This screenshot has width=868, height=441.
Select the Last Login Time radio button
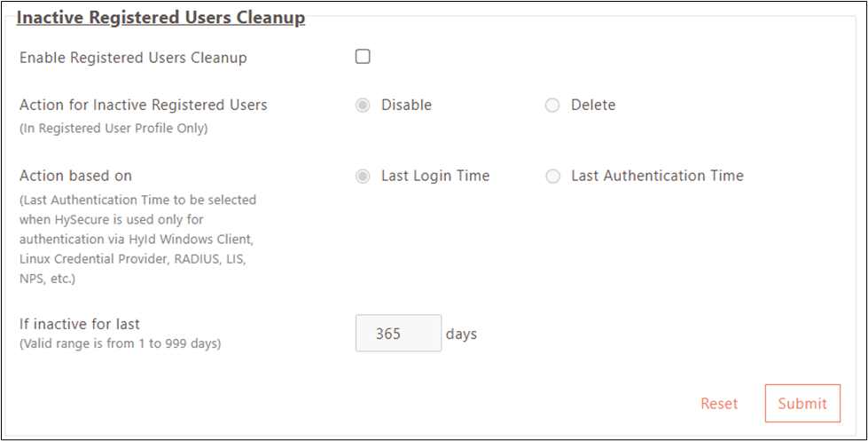pyautogui.click(x=363, y=177)
